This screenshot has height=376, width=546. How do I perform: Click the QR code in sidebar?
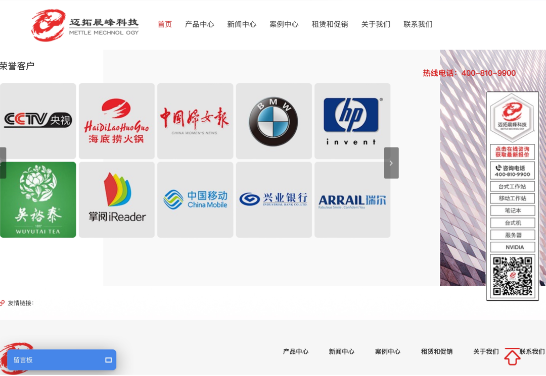click(512, 276)
